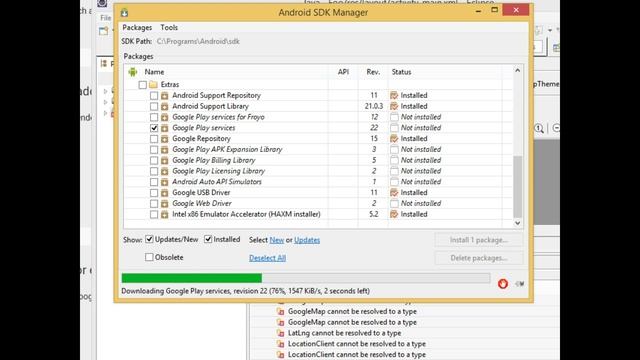The height and width of the screenshot is (360, 640).
Task: Check the Android Support Repository checkbox
Action: pos(154,96)
